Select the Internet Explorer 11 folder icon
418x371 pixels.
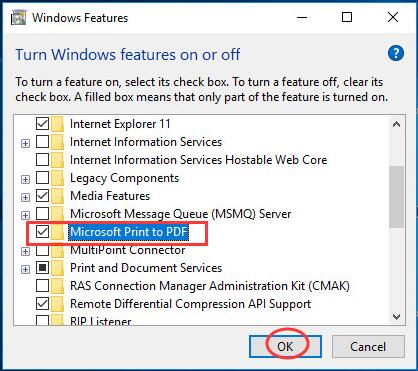coord(58,124)
